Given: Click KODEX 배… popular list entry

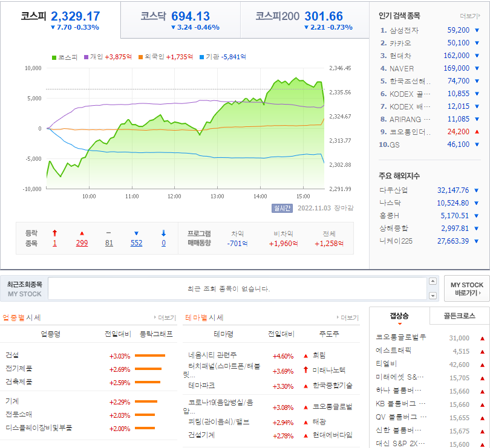Looking at the screenshot, I should pos(410,106).
